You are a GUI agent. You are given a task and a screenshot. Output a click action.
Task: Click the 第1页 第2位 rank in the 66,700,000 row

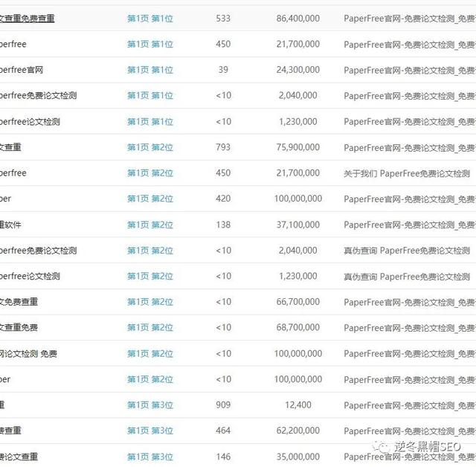point(150,302)
